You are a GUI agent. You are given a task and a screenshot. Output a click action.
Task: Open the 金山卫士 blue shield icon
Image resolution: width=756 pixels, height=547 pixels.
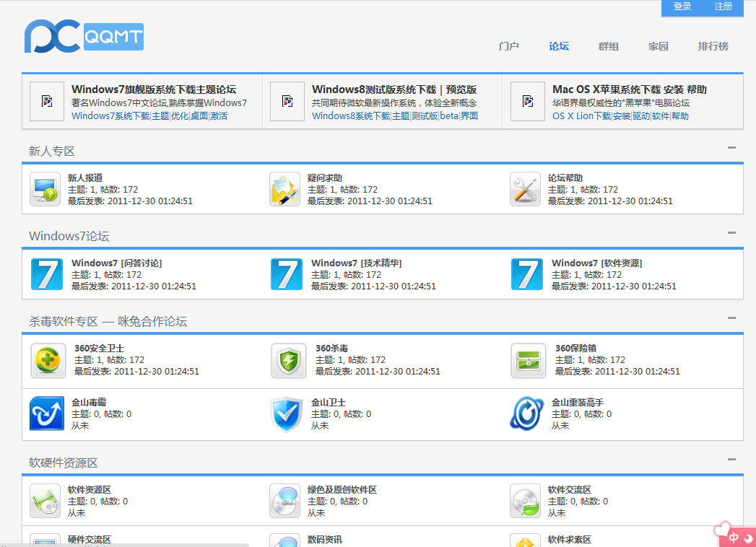point(286,413)
